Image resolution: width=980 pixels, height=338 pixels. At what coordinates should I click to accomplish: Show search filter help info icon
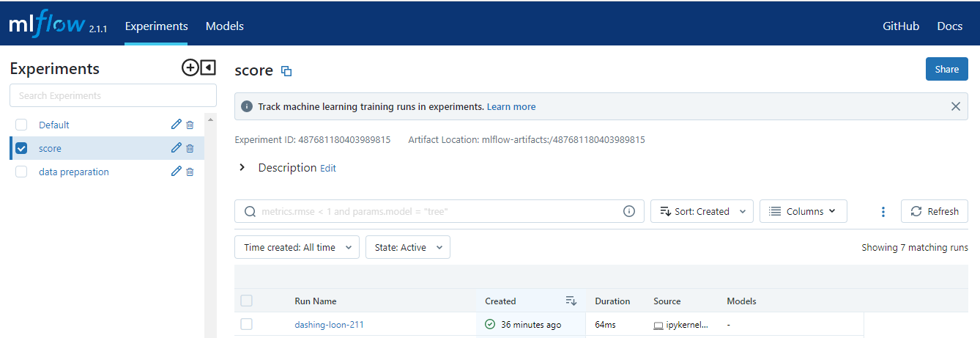pyautogui.click(x=628, y=211)
